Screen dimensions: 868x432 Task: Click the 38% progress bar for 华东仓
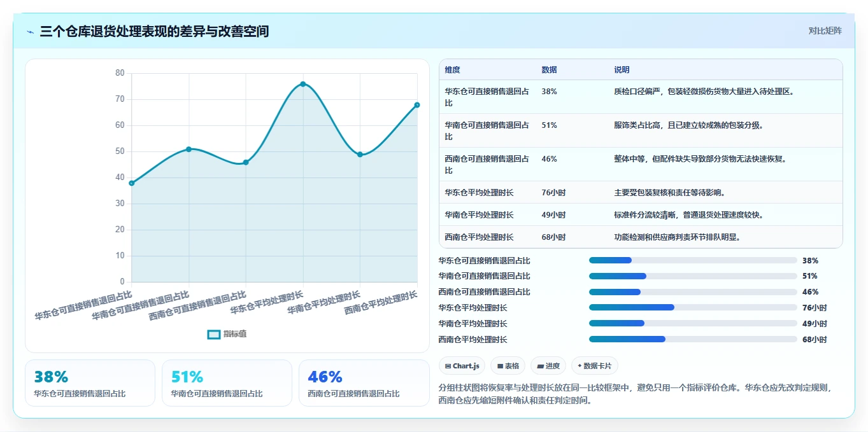[693, 260]
